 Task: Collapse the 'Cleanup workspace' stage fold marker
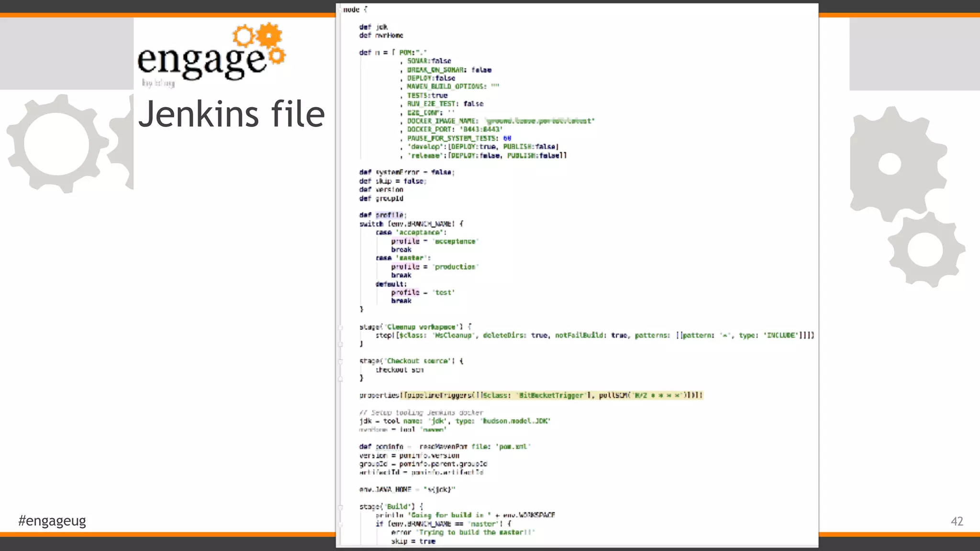tap(341, 327)
